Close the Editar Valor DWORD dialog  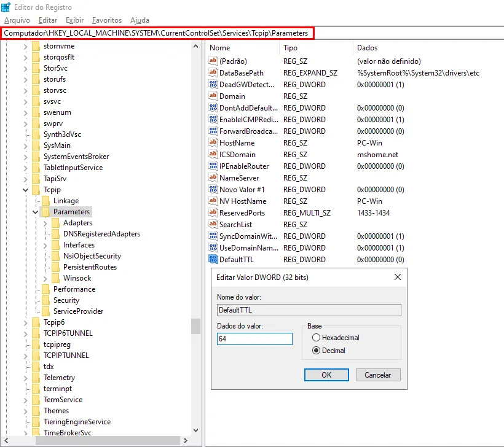pos(398,277)
